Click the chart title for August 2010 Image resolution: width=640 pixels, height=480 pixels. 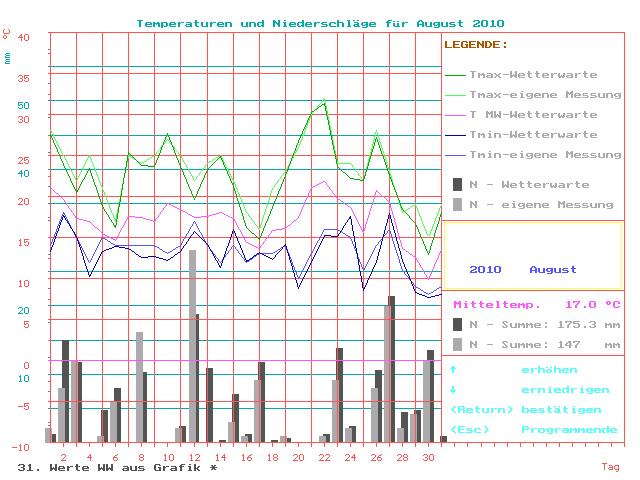tap(320, 23)
